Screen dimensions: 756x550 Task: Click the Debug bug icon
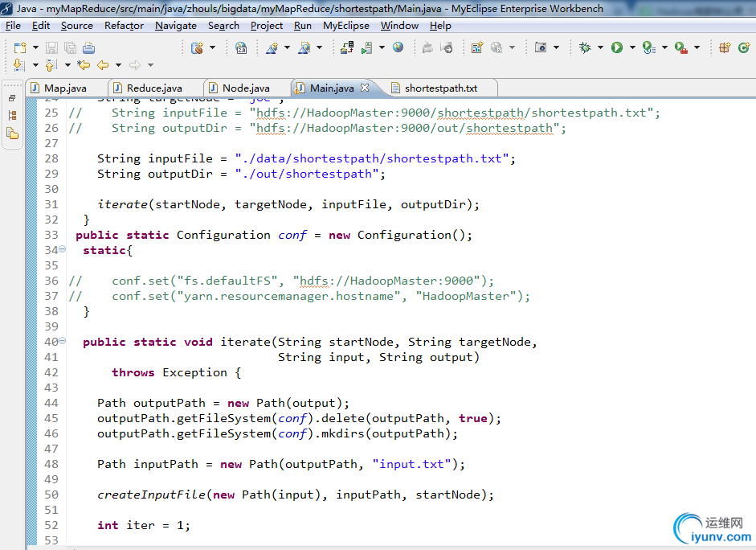(585, 47)
